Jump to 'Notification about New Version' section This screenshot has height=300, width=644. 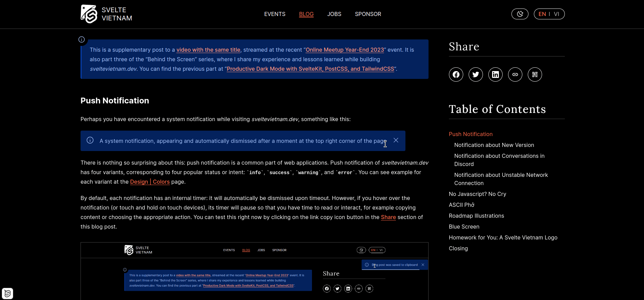coord(494,145)
